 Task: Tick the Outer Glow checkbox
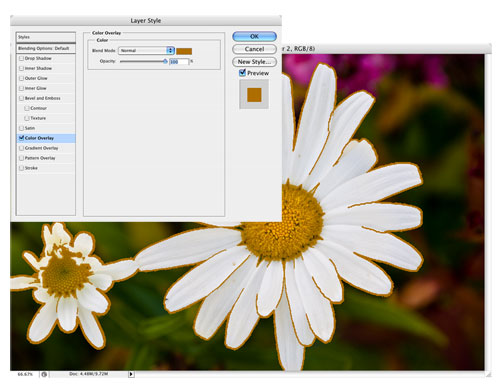point(22,78)
